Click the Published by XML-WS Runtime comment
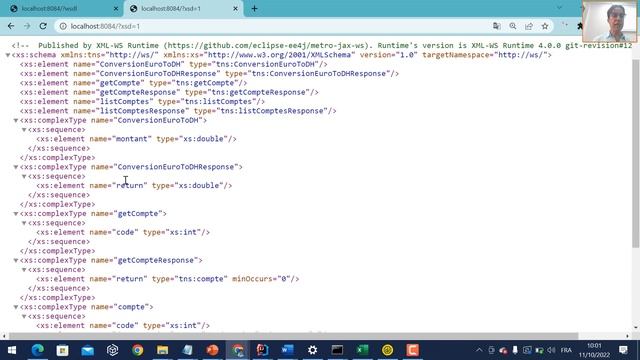 coord(322,45)
